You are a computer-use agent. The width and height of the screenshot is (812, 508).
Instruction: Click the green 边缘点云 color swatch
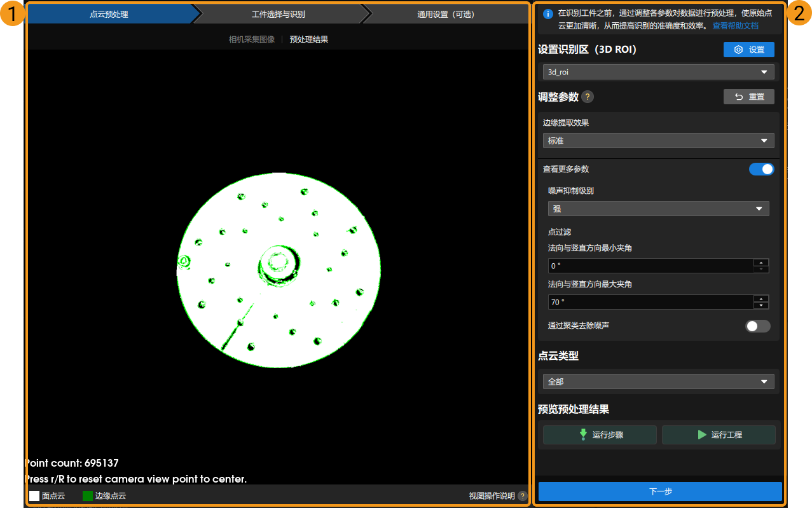coord(88,496)
